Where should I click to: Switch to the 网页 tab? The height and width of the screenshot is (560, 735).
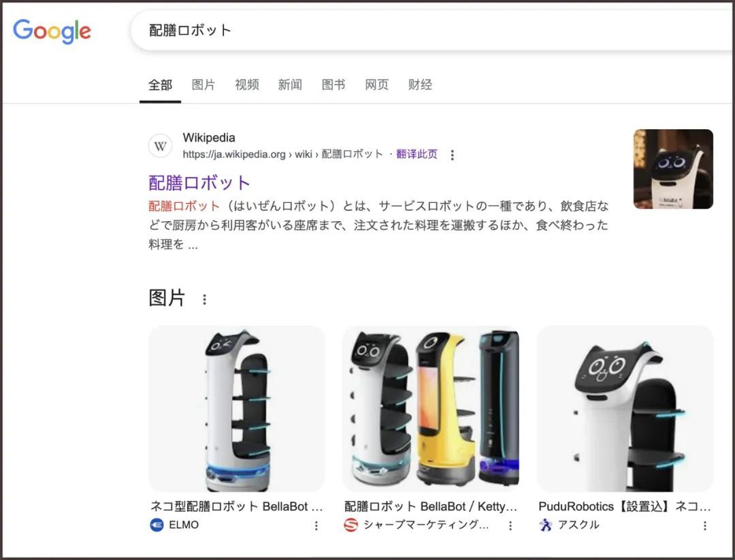(x=376, y=84)
